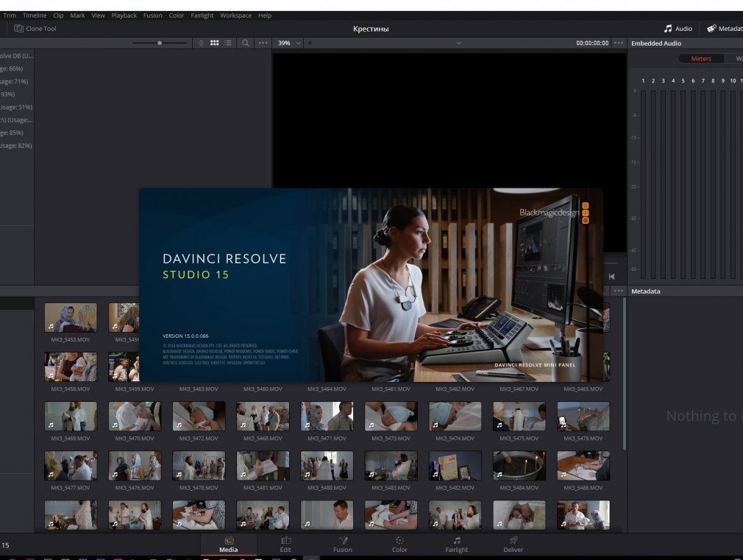Open the Timeline menu
This screenshot has height=560, width=743.
34,15
